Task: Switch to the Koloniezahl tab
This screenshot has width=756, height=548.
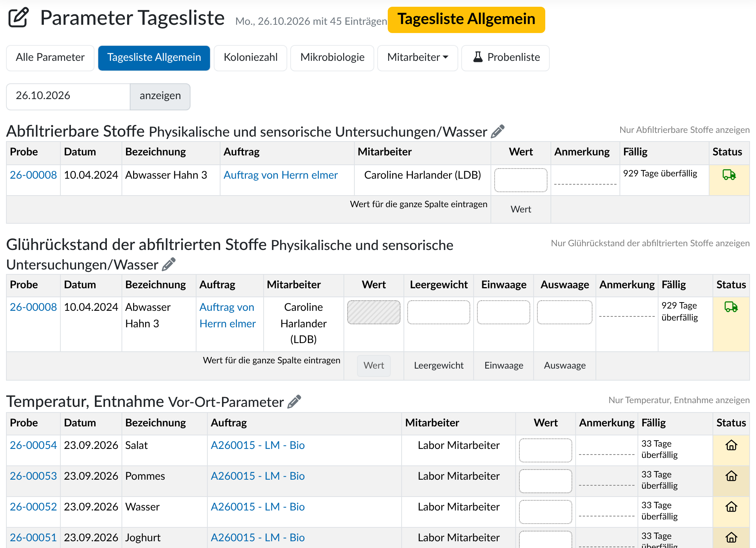Action: [250, 58]
